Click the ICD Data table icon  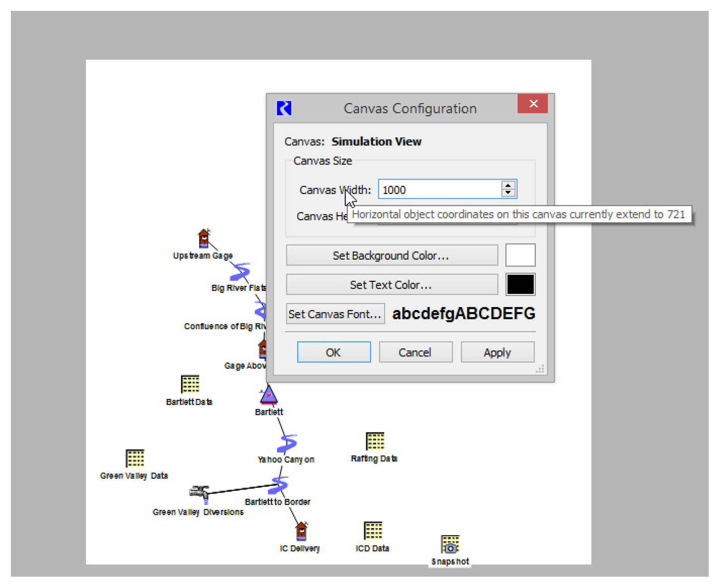click(373, 531)
